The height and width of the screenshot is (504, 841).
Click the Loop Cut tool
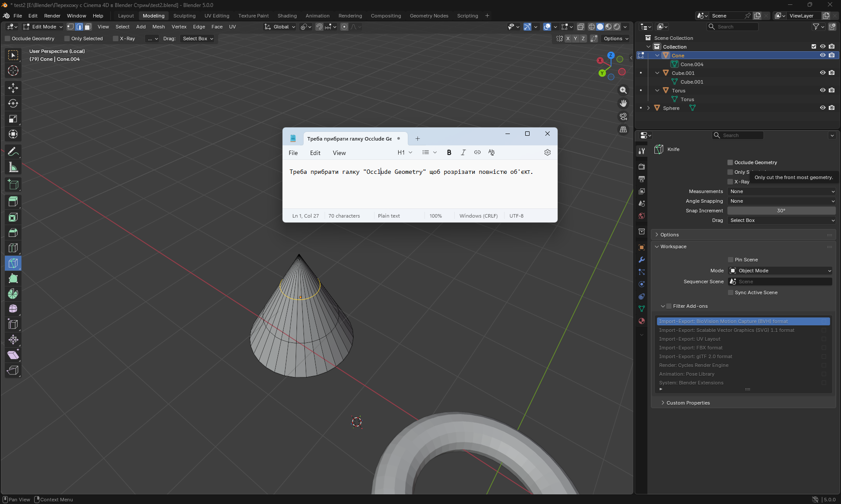click(x=13, y=248)
